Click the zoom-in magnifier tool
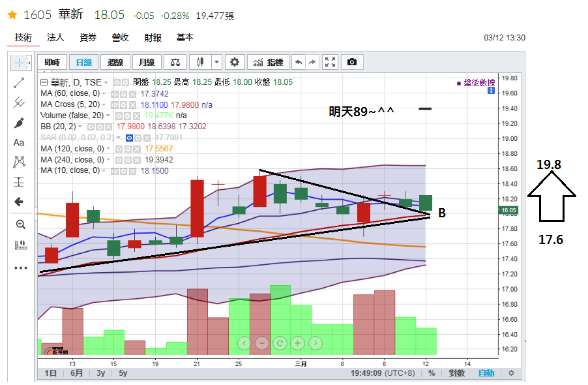The height and width of the screenshot is (385, 588). (x=20, y=224)
